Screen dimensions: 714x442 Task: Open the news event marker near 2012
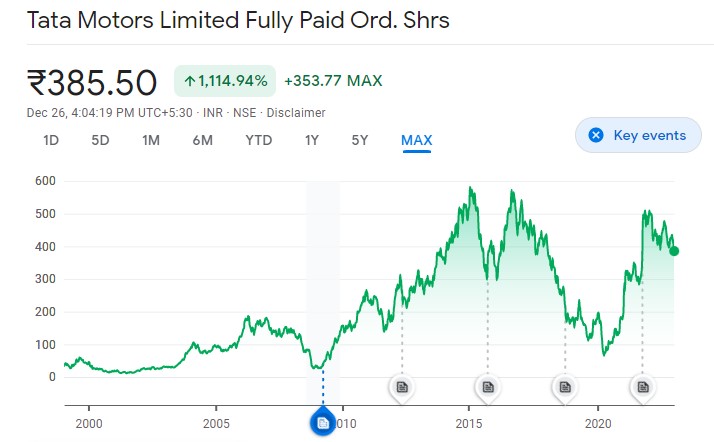click(x=401, y=386)
